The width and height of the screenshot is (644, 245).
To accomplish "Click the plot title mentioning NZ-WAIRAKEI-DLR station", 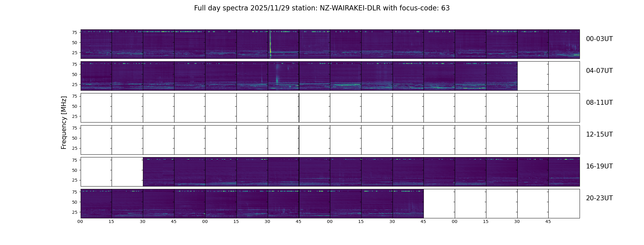I will point(322,8).
